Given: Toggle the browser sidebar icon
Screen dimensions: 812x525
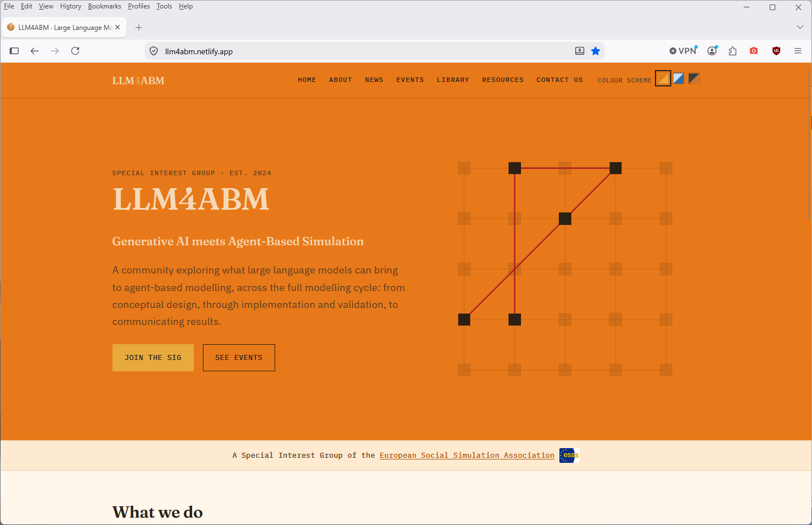Looking at the screenshot, I should point(15,51).
